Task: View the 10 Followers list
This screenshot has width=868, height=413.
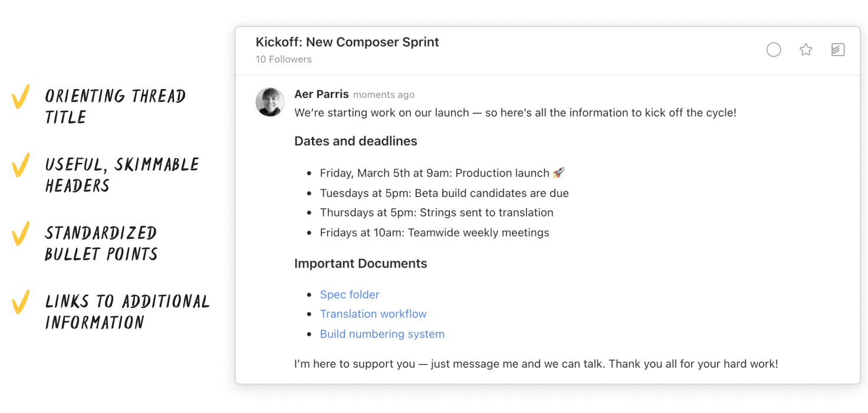Action: [283, 59]
